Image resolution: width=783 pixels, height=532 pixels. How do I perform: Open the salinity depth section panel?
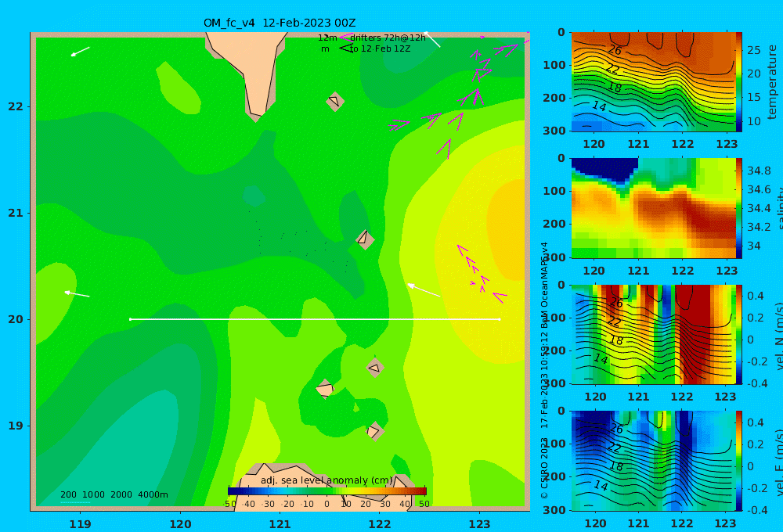[653, 208]
